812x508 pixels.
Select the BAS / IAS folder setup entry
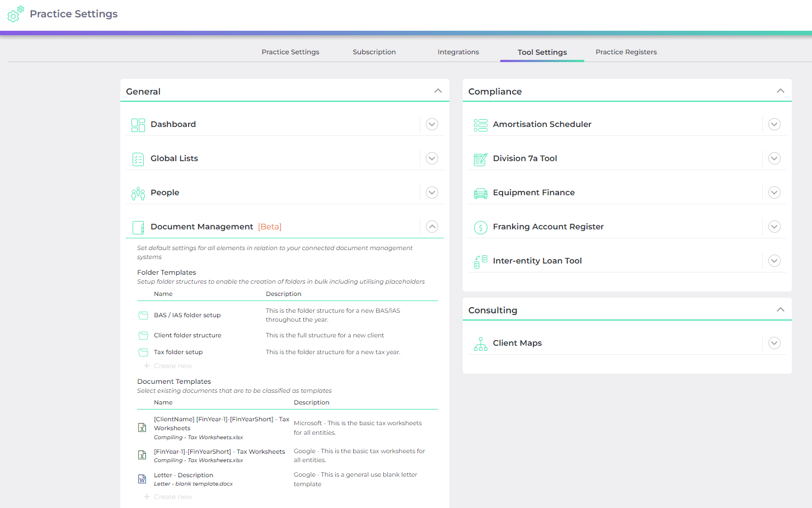186,315
